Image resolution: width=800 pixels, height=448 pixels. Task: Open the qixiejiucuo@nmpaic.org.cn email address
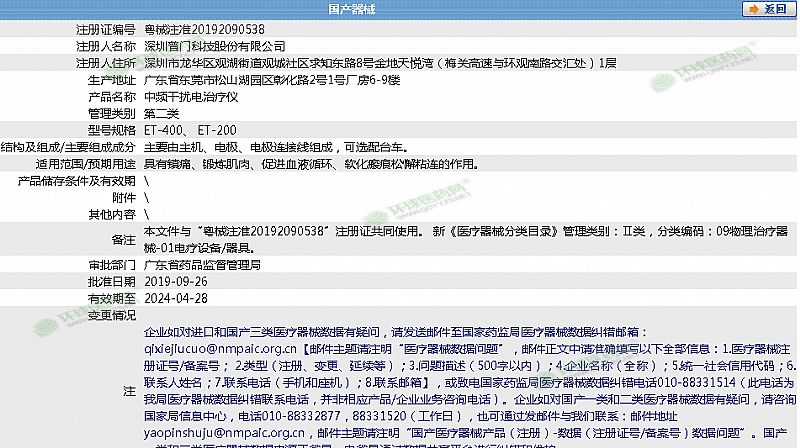[x=221, y=350]
